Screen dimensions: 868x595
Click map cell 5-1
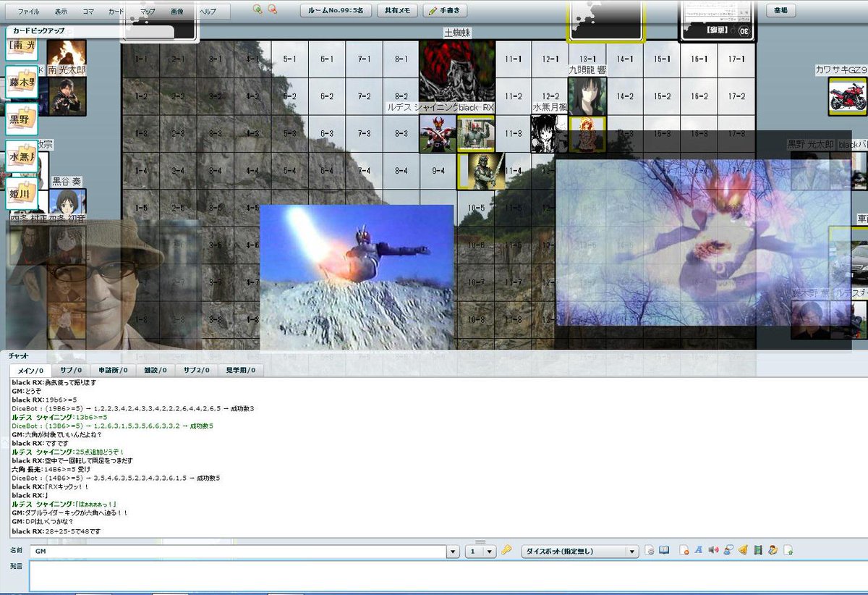pos(290,59)
